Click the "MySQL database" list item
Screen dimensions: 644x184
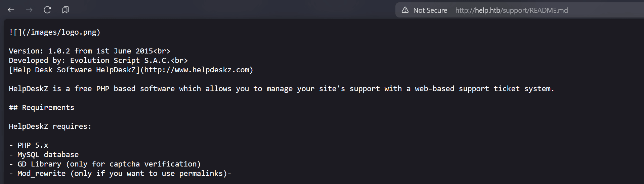pos(48,155)
